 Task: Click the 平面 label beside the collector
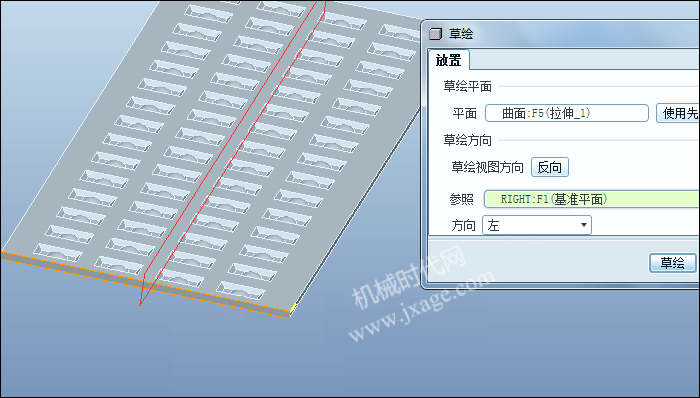465,113
